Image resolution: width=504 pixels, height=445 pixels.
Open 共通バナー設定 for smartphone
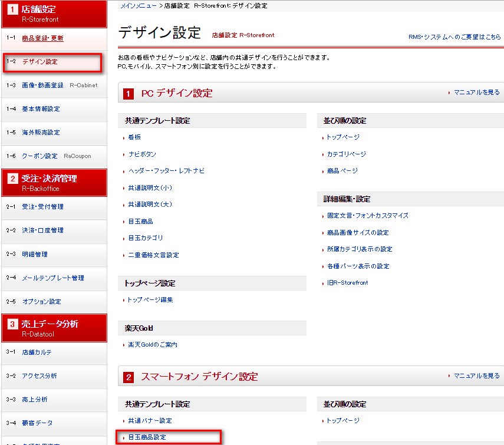150,421
